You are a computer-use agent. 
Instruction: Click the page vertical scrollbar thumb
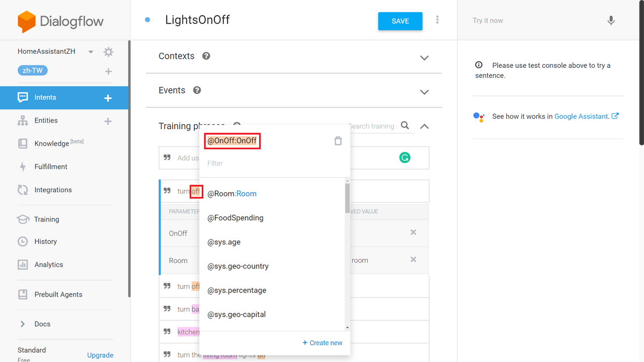(x=641, y=73)
